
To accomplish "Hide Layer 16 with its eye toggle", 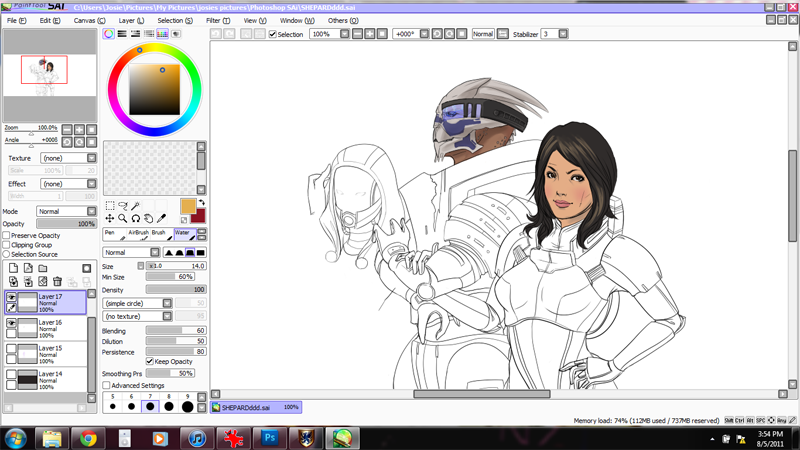I will 11,323.
